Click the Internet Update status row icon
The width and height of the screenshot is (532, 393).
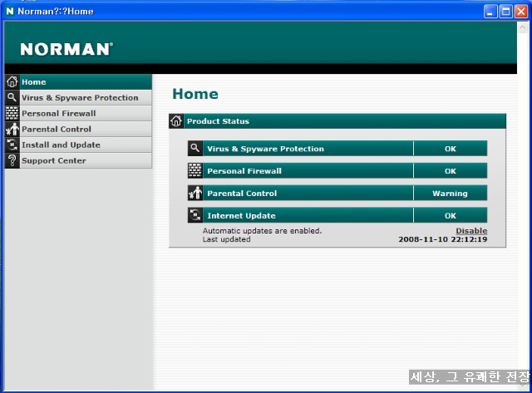pyautogui.click(x=195, y=215)
